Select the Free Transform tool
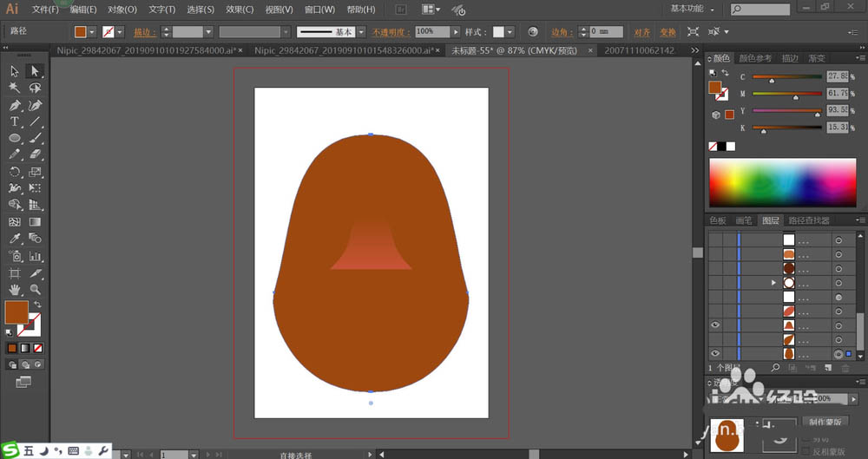Image resolution: width=868 pixels, height=459 pixels. (x=35, y=188)
